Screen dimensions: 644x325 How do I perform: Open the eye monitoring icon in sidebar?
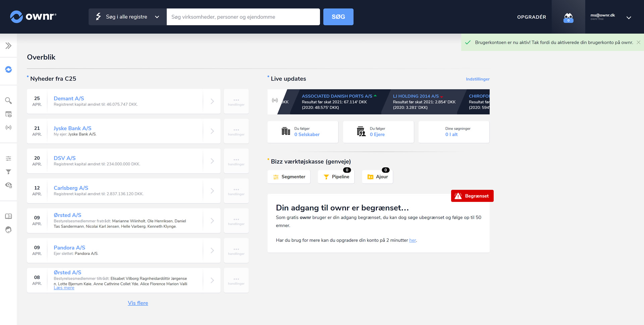8,185
